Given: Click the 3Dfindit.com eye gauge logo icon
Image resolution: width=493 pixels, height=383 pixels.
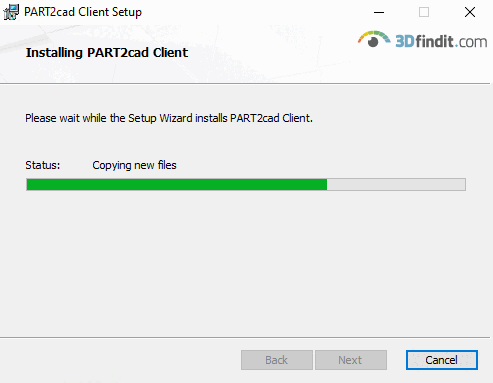Looking at the screenshot, I should [x=374, y=39].
